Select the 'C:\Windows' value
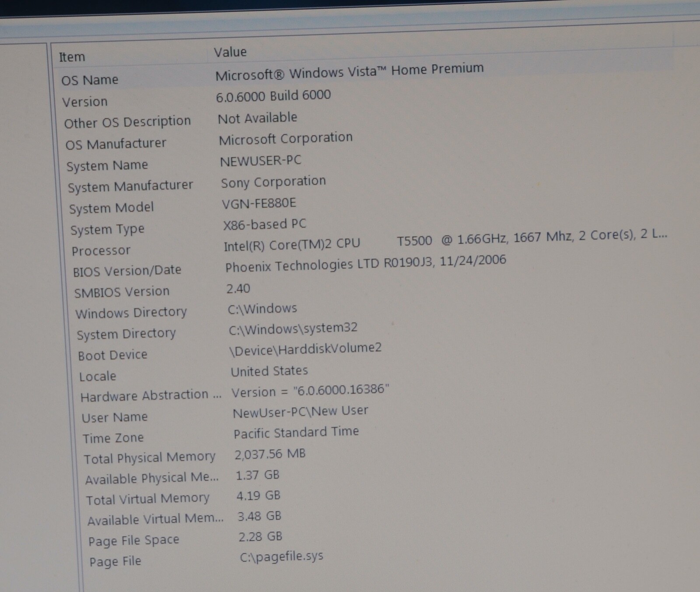Image resolution: width=700 pixels, height=592 pixels. (x=262, y=309)
